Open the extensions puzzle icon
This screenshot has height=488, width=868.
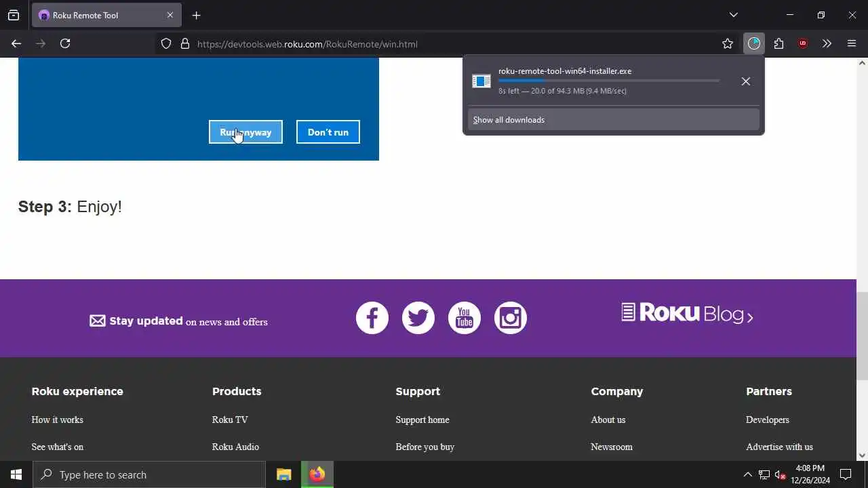(778, 44)
